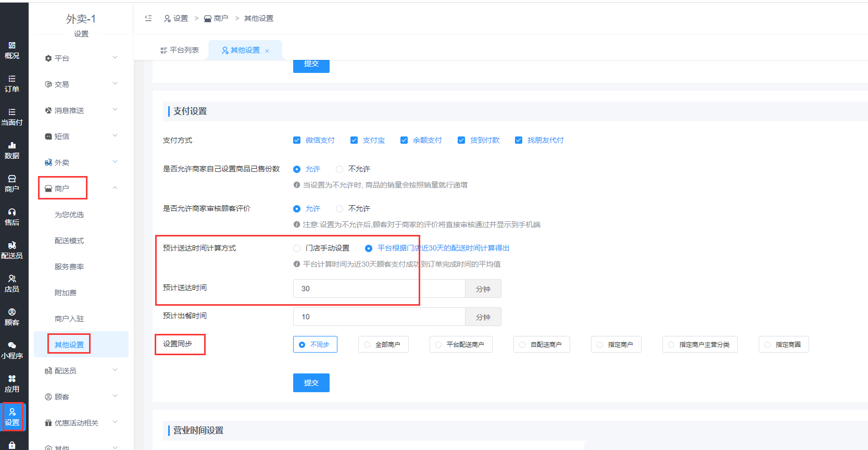Screen dimensions: 868x450
Task: Expand the 短信 menu chevron
Action: click(x=115, y=135)
